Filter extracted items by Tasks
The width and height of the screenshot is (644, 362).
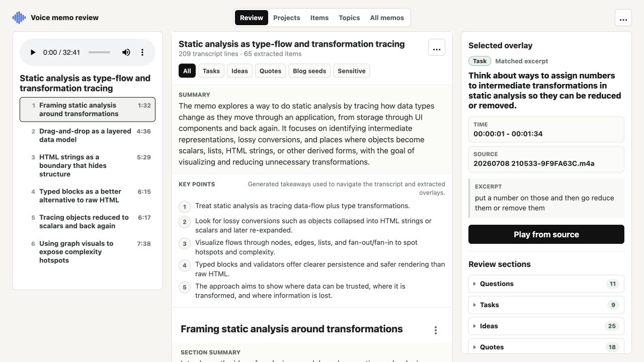pyautogui.click(x=211, y=71)
